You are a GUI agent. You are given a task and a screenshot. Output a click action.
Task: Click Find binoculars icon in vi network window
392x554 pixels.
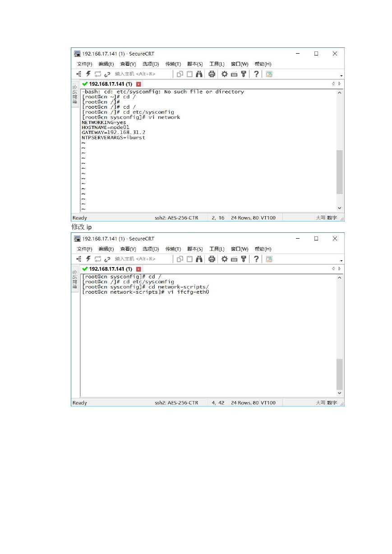[x=199, y=74]
